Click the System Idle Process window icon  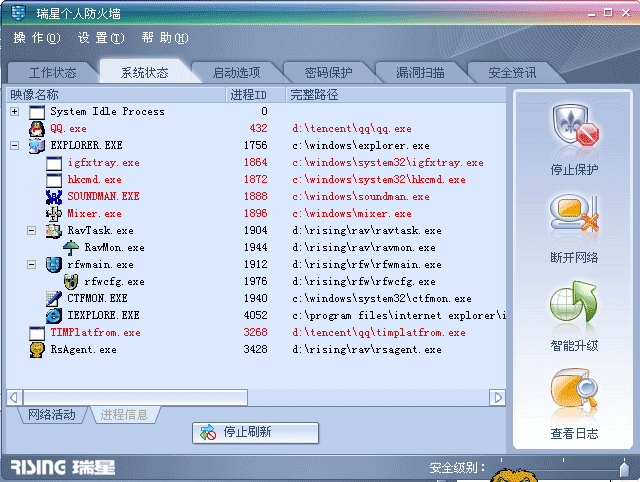(37, 112)
